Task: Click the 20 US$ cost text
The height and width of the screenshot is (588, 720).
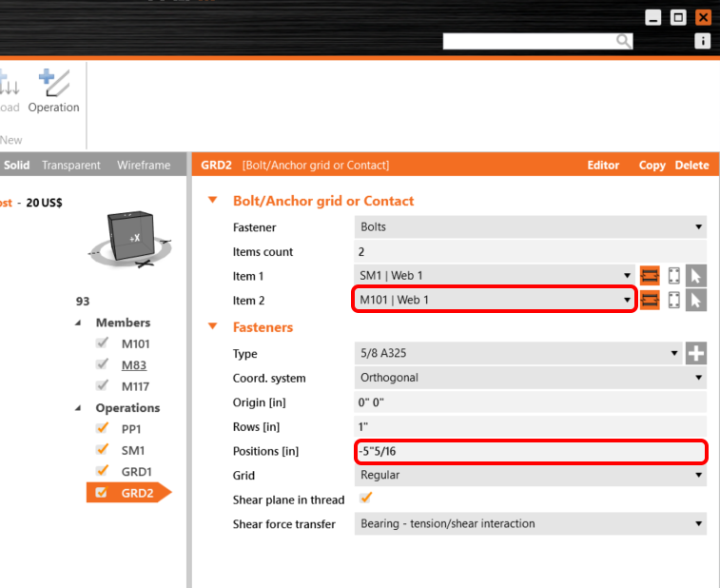Action: tap(44, 203)
